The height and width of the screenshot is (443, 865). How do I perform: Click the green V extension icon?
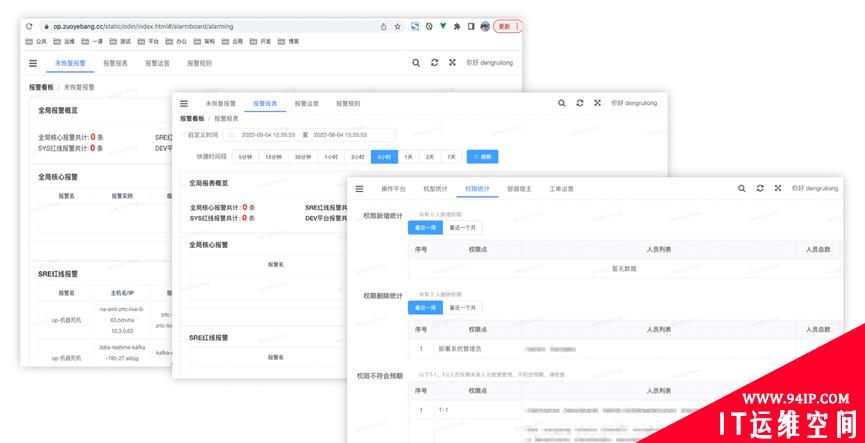coord(443,26)
